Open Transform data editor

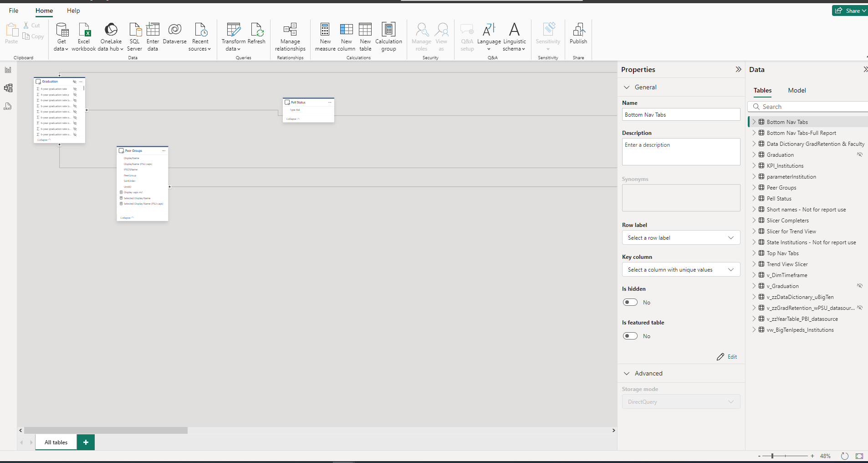coord(233,36)
